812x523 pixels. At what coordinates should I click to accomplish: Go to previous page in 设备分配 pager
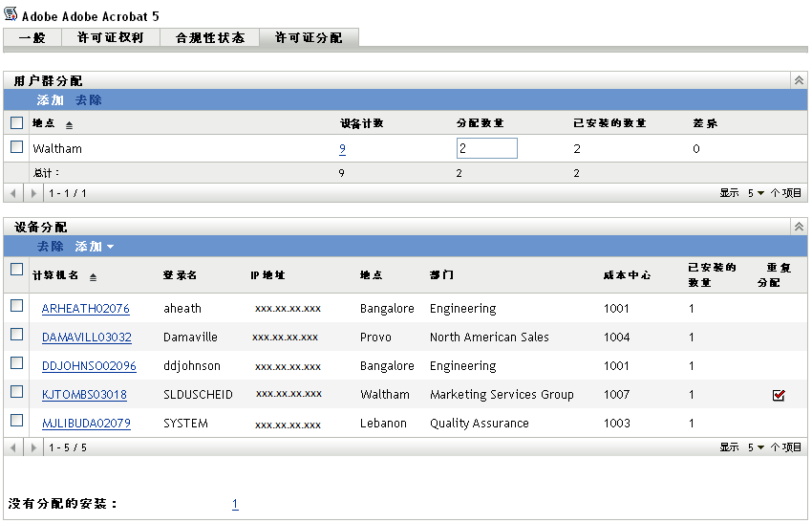click(13, 447)
